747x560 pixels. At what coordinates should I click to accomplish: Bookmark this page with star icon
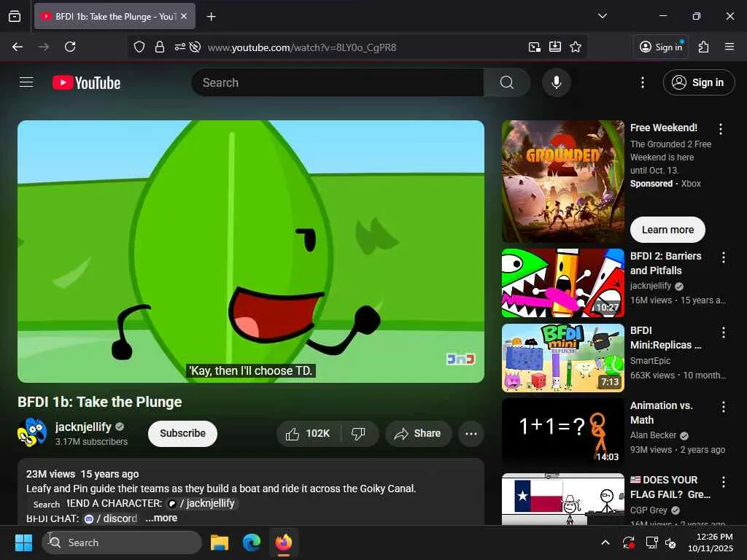(x=576, y=47)
